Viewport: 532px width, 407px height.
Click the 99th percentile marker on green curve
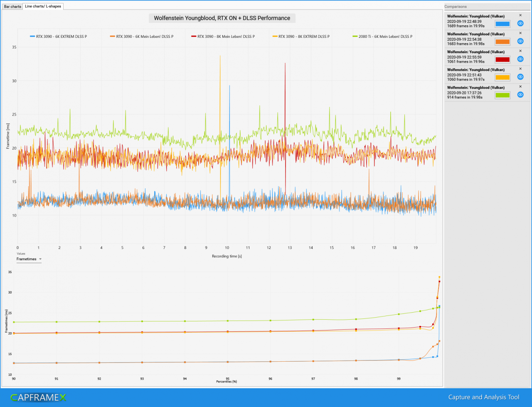(x=399, y=314)
